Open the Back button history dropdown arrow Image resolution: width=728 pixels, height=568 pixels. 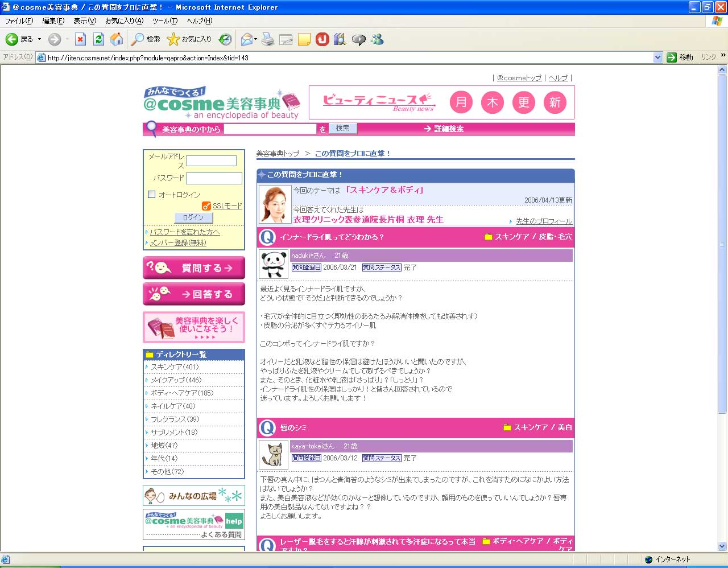tap(39, 39)
